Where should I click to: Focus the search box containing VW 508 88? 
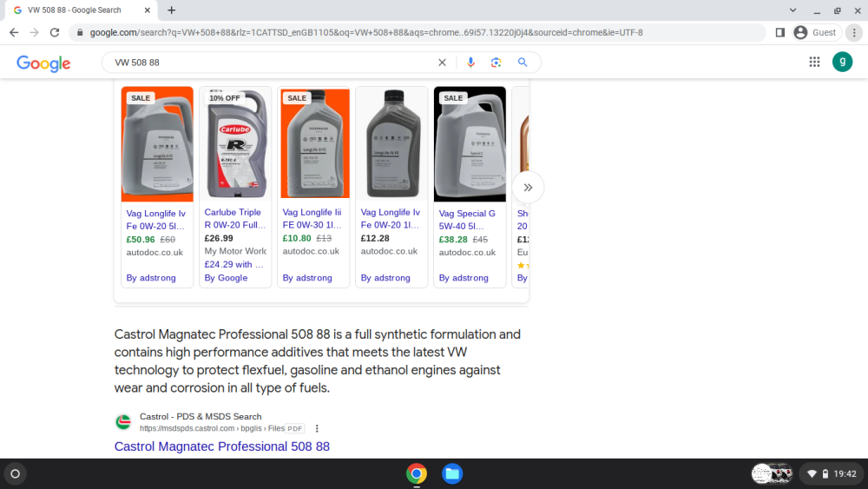(271, 63)
